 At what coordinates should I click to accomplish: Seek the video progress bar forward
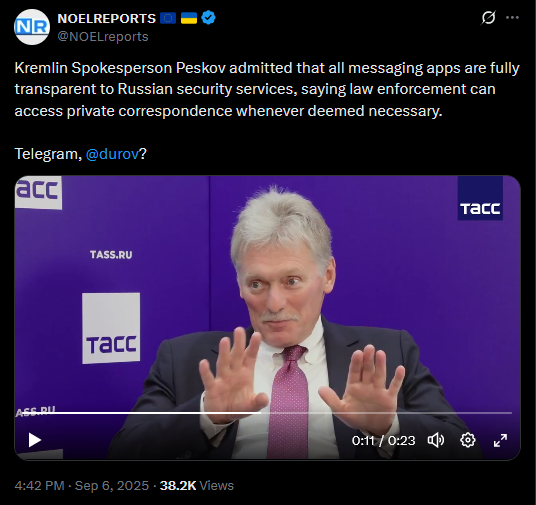click(x=386, y=413)
